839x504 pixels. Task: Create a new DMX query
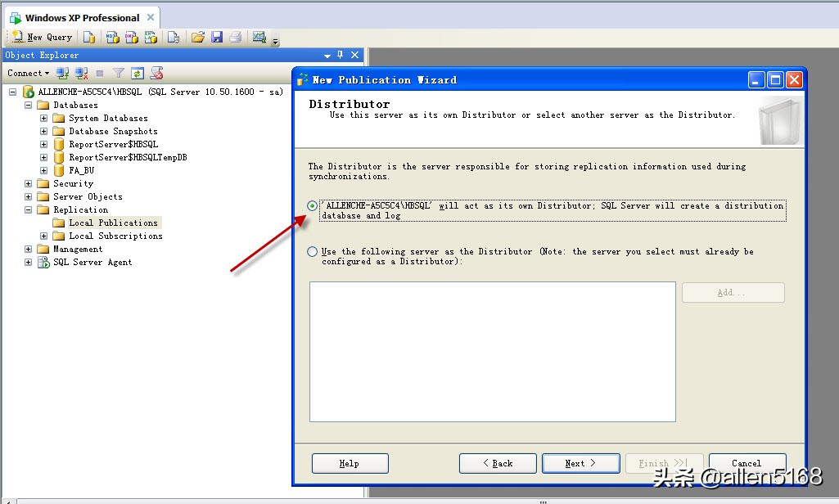(x=132, y=36)
